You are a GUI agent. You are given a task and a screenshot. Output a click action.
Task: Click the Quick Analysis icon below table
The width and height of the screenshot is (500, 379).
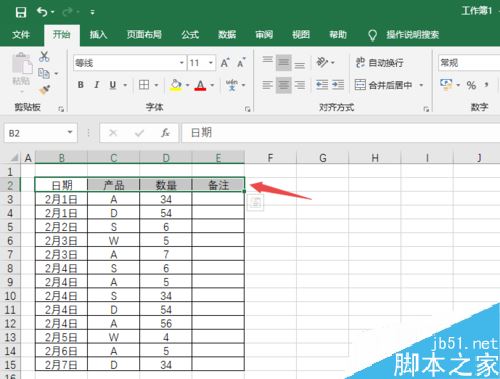256,203
